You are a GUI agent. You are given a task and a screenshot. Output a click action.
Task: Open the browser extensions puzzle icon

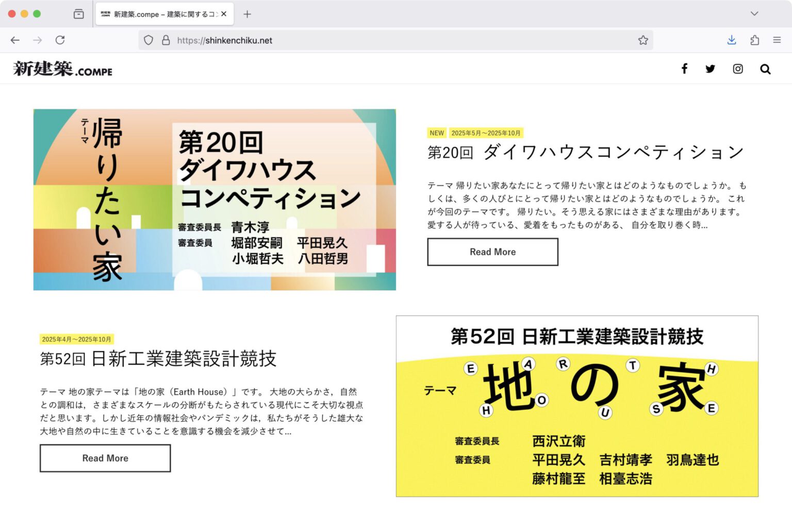pos(755,40)
